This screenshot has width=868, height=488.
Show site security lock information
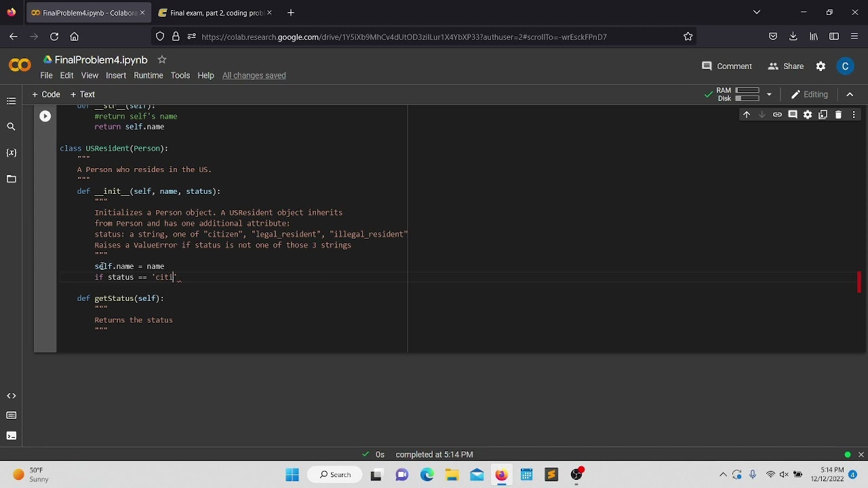176,37
